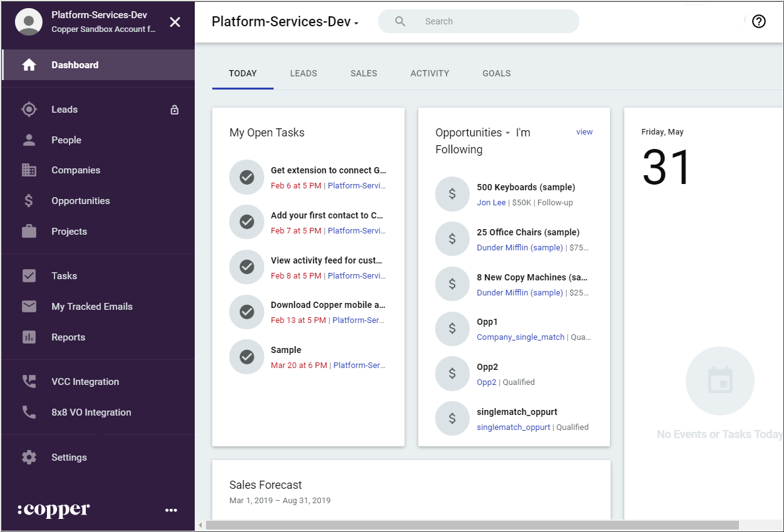Click the view link in Opportunities card
This screenshot has height=532, width=784.
584,132
